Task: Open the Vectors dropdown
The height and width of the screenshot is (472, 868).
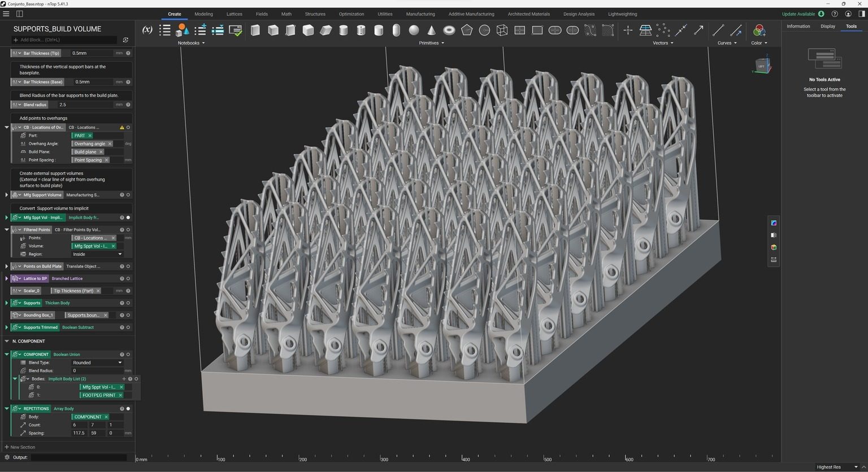Action: coord(663,43)
